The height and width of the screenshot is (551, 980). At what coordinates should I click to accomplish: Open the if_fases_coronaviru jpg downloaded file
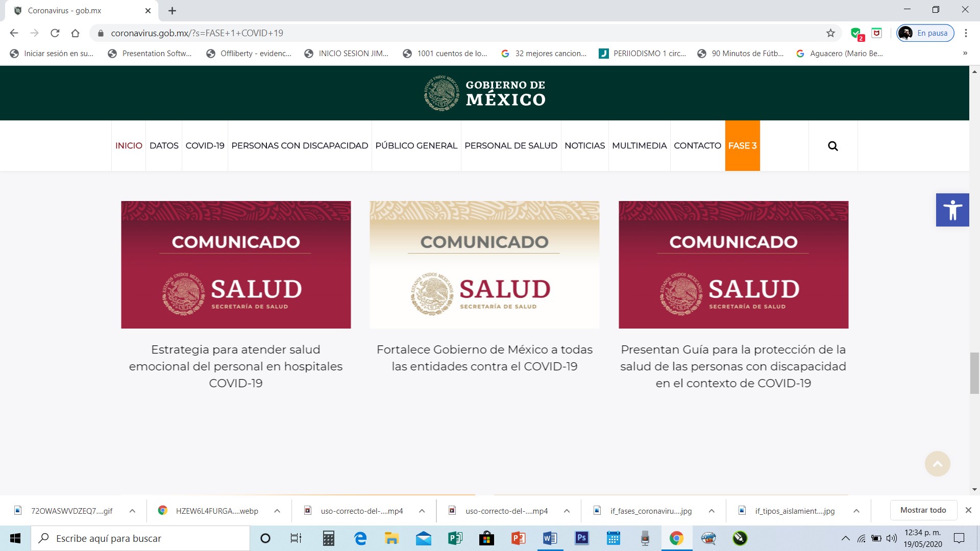644,511
